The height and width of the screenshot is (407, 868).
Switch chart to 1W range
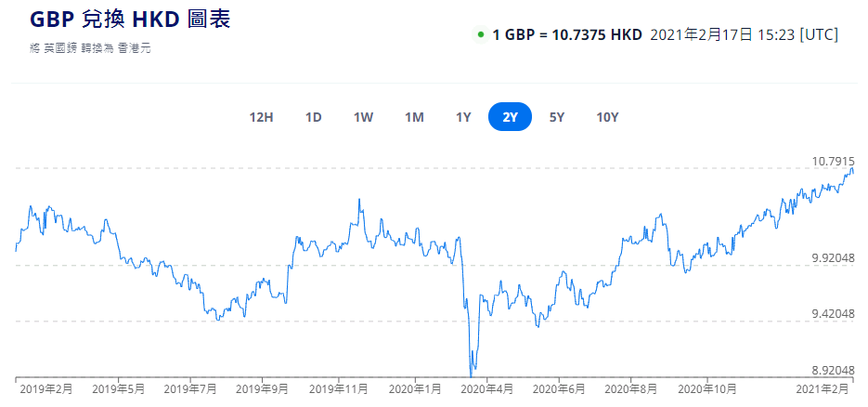pos(364,117)
